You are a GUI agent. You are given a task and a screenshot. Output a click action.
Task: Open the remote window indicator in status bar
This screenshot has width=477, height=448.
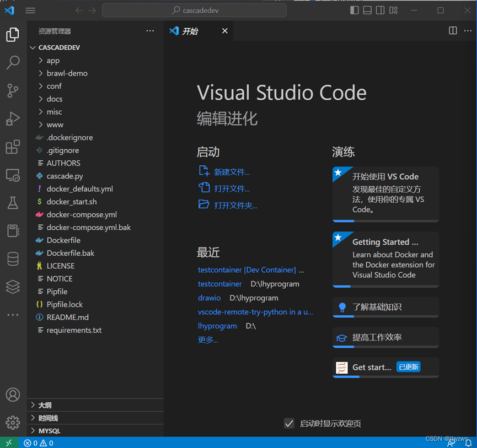coord(9,443)
